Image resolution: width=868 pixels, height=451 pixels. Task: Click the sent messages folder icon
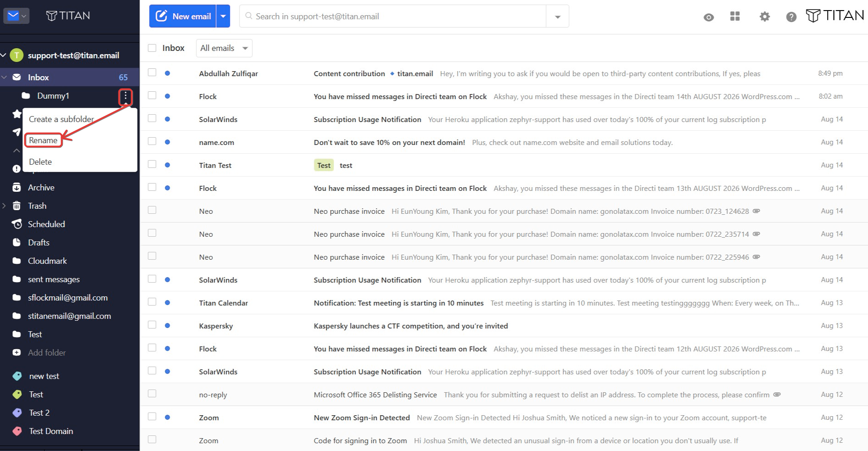17,279
